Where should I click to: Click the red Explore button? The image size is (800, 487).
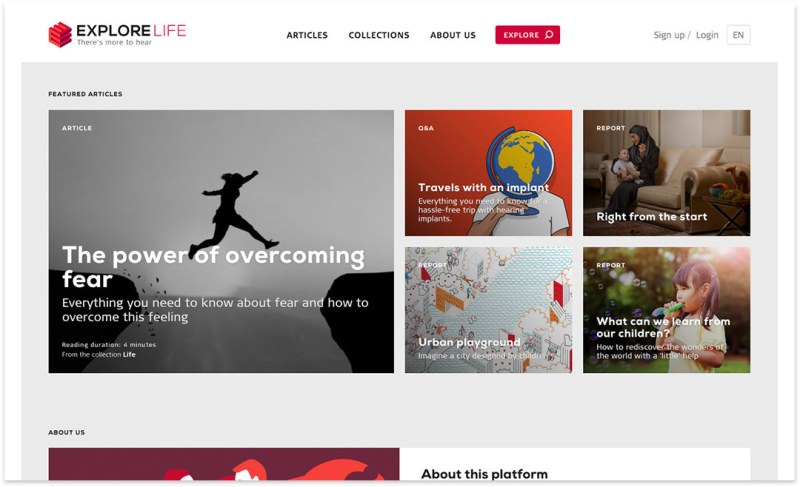click(x=527, y=35)
